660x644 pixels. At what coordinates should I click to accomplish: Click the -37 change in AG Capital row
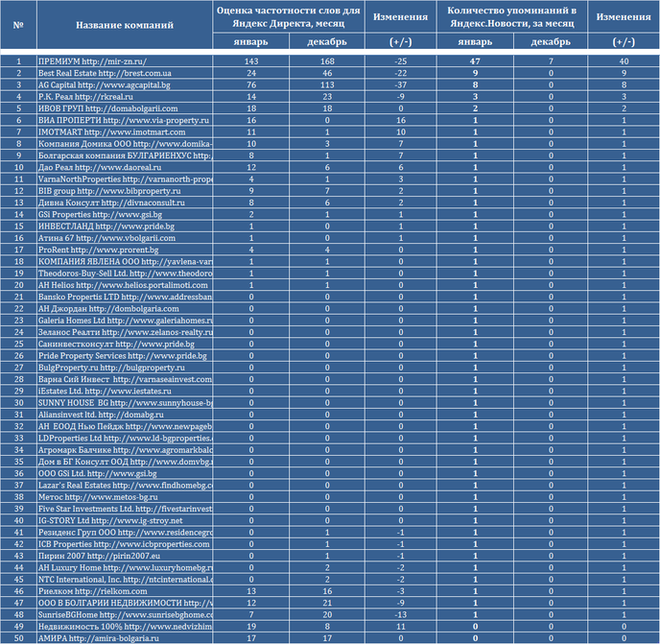point(401,84)
